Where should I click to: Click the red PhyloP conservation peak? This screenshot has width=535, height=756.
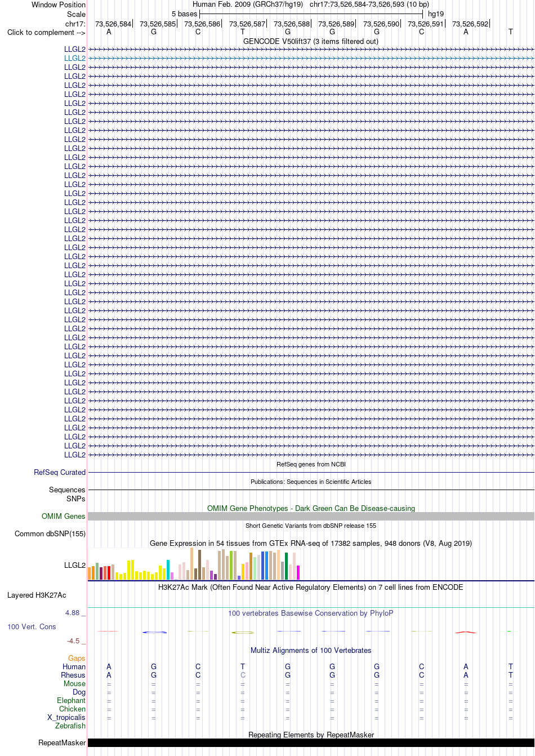(466, 632)
